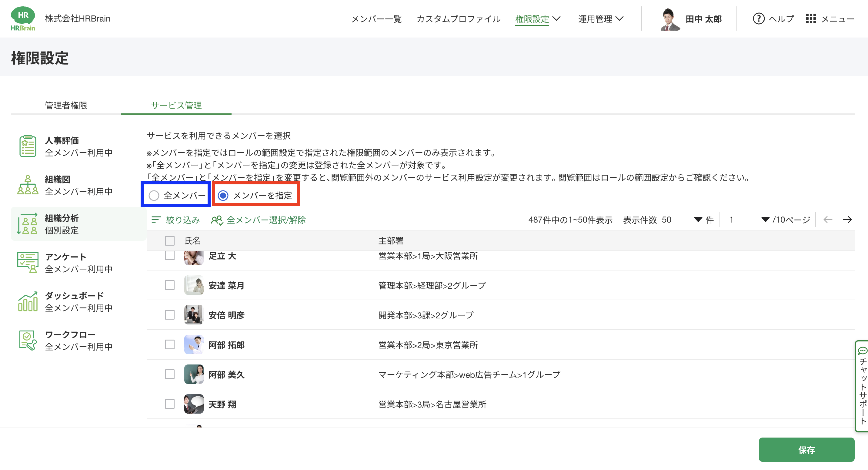The image size is (868, 470).
Task: Click the ダッシュボード bar chart icon
Action: click(28, 301)
